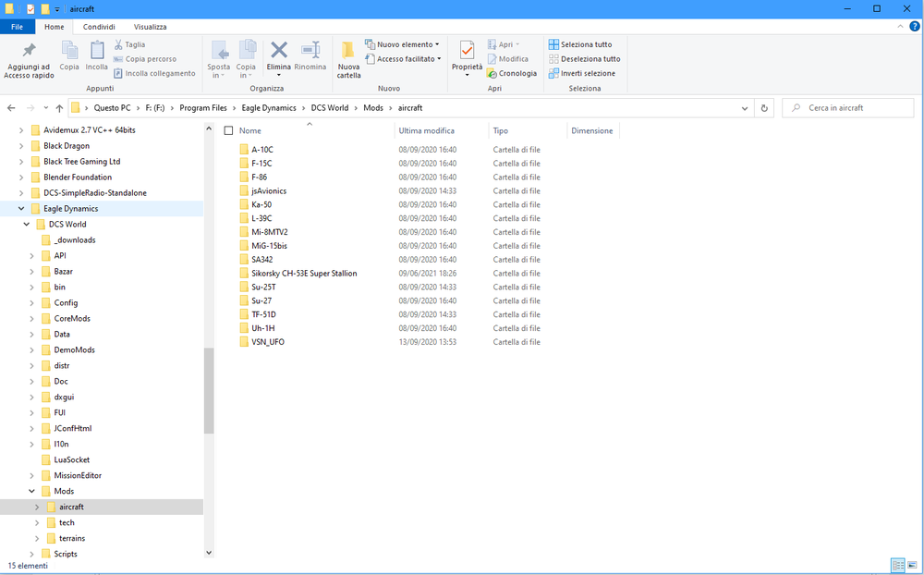Collapse the ribbon with chevron
The image size is (924, 575).
point(900,27)
